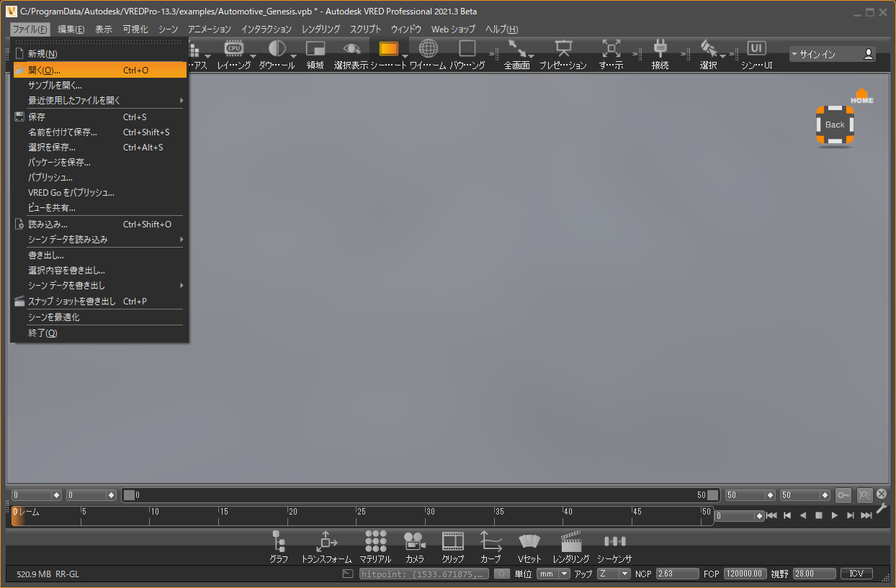Expand シーン データを書き出し submenu
Screen dimensions: 896x588
(99, 286)
